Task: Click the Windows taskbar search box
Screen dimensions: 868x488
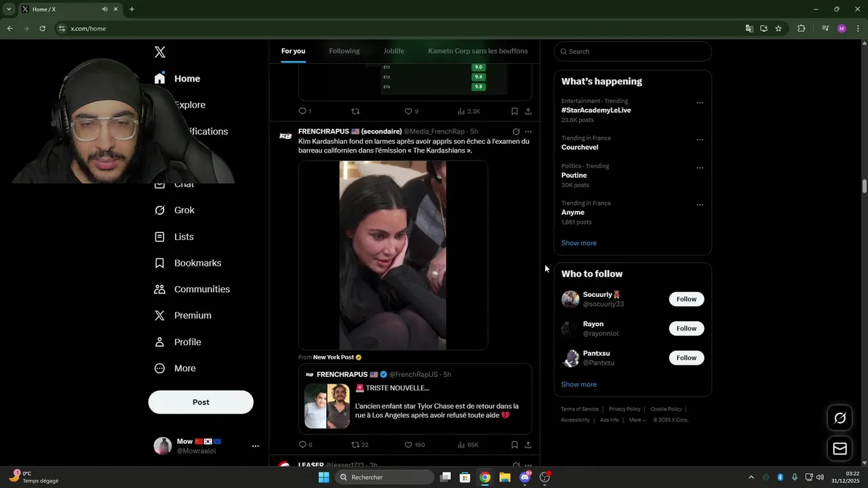Action: point(384,477)
